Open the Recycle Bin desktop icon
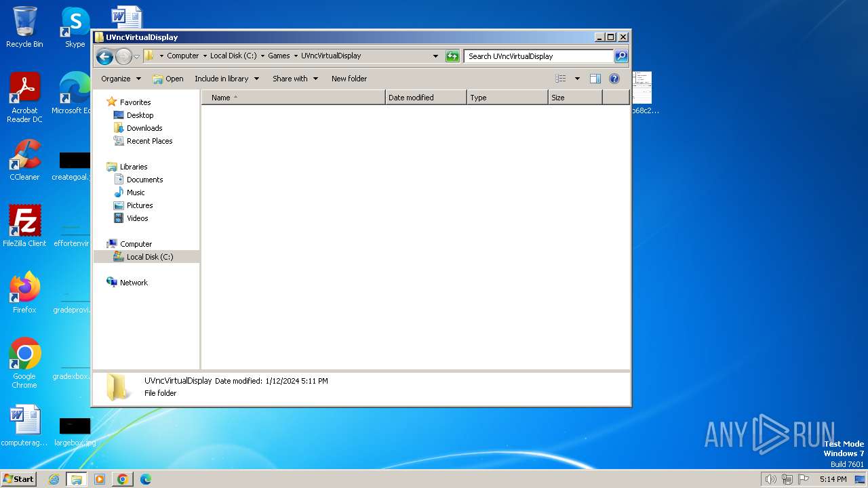This screenshot has height=488, width=868. coord(24,27)
